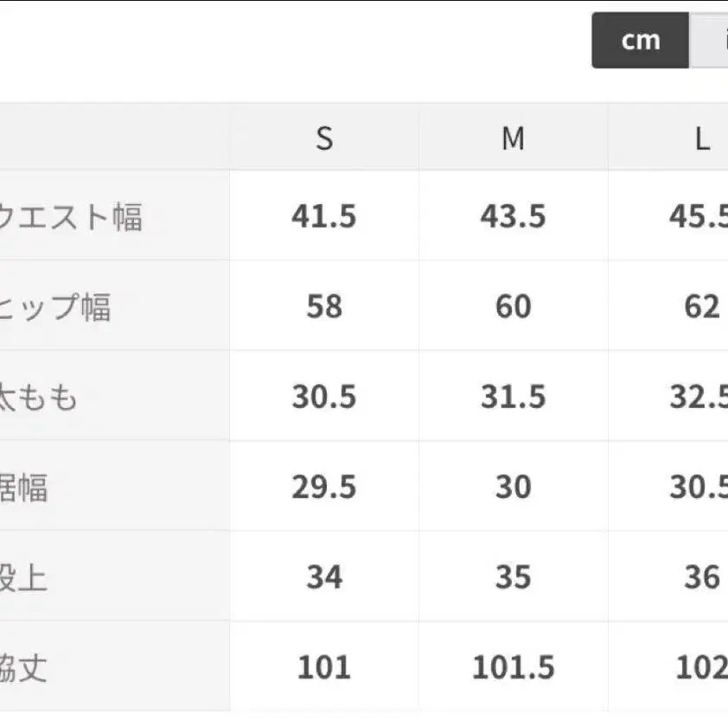Switch units to inch toggle
728x728 pixels.
[x=709, y=41]
